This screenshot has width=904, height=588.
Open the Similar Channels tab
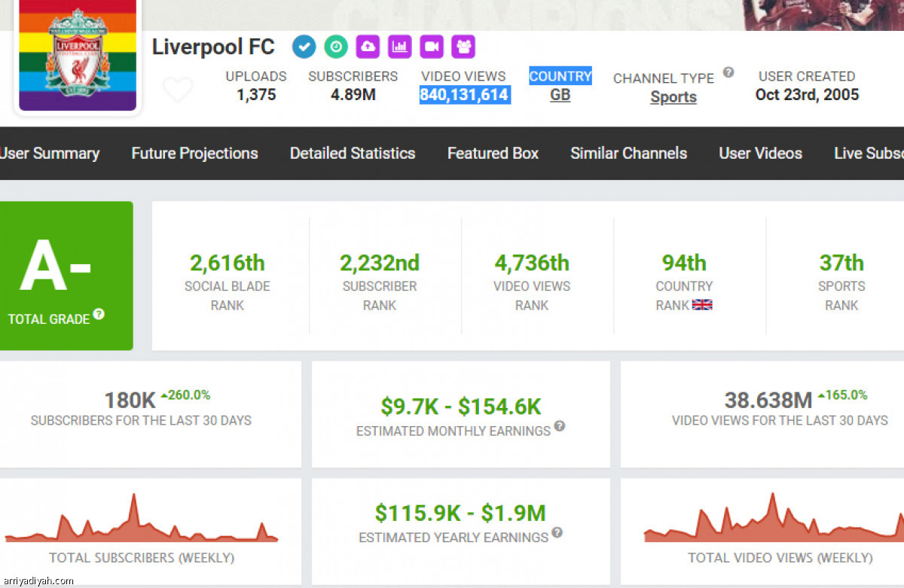pos(628,154)
